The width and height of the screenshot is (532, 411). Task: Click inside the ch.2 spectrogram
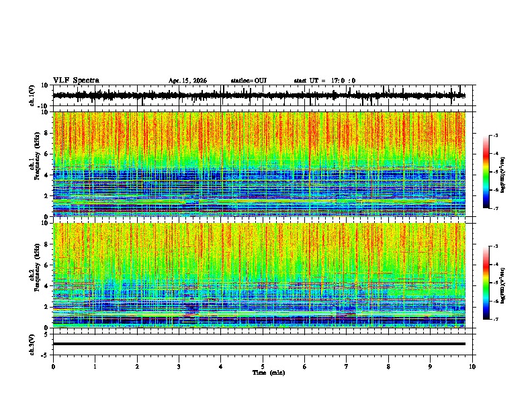point(259,275)
